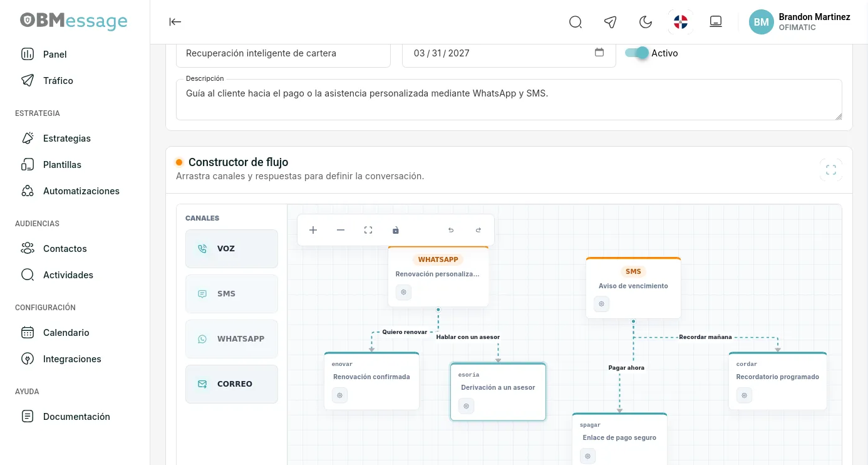Open the language flag selector
Viewport: 868px width, 465px height.
click(x=681, y=22)
